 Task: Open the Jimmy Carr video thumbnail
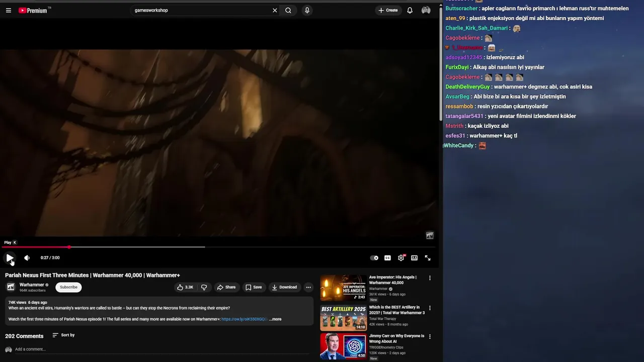pos(344,346)
